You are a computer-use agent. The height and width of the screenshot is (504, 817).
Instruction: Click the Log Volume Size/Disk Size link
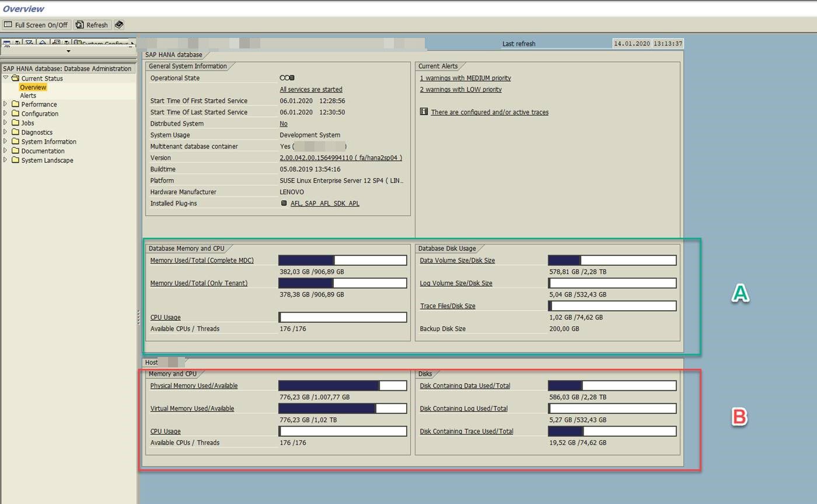pos(456,283)
